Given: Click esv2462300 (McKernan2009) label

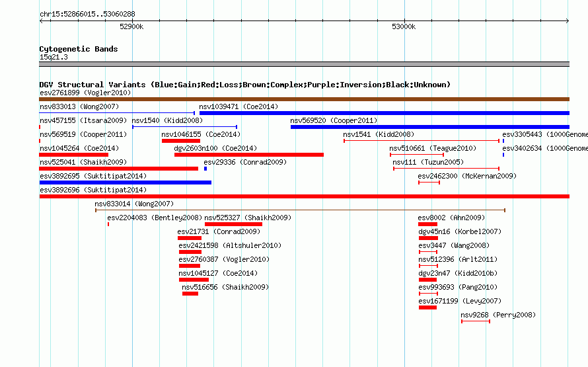Looking at the screenshot, I should (467, 176).
